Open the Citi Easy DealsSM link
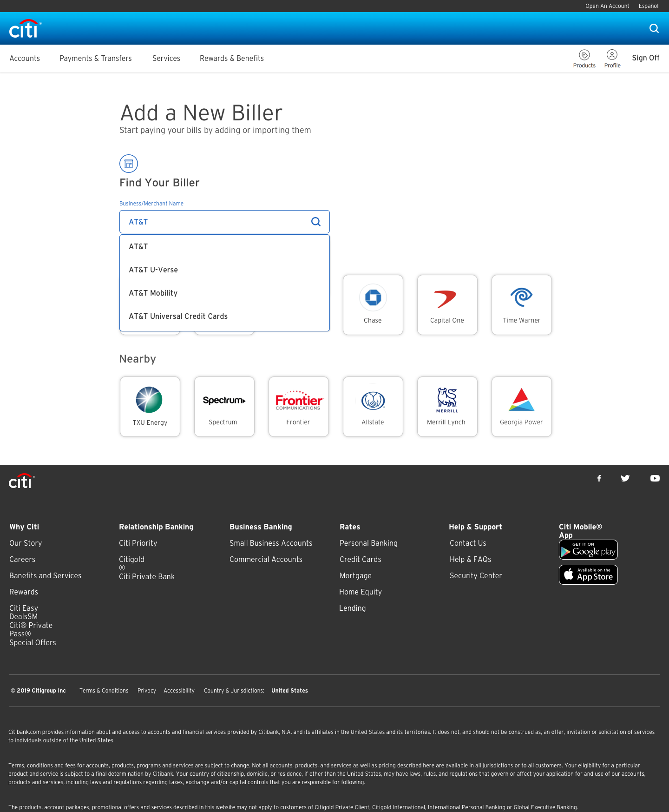The width and height of the screenshot is (669, 812). (x=24, y=613)
